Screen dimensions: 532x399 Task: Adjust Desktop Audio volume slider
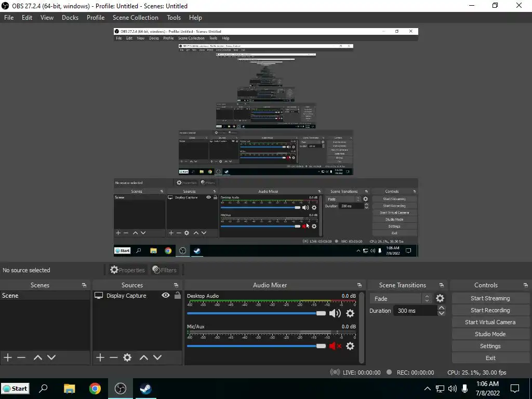(x=256, y=313)
